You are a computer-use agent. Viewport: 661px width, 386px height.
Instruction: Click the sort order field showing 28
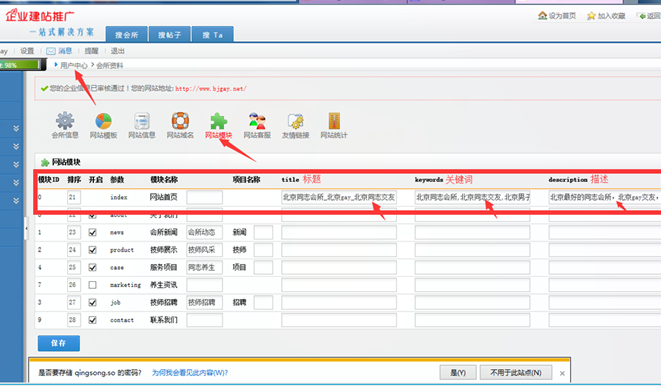[74, 320]
